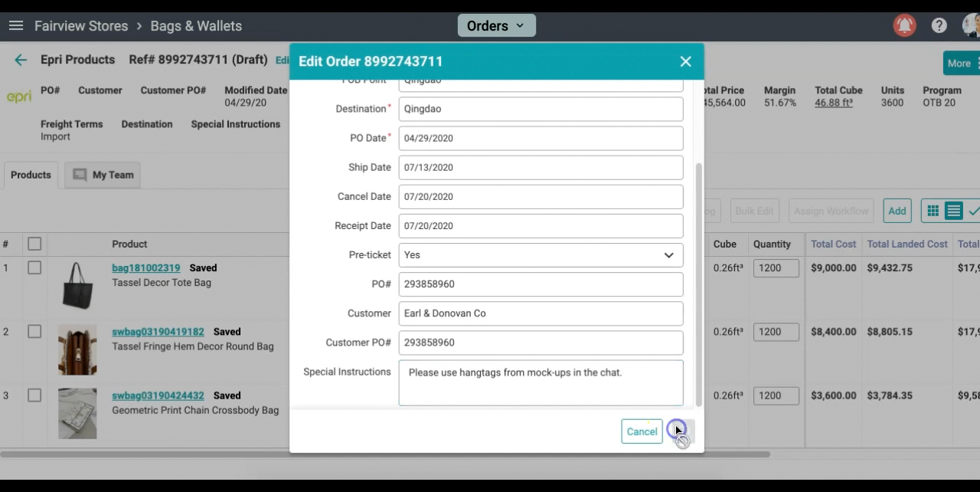Switch to the My Team tab
Screen dimensions: 980x492
[103, 175]
